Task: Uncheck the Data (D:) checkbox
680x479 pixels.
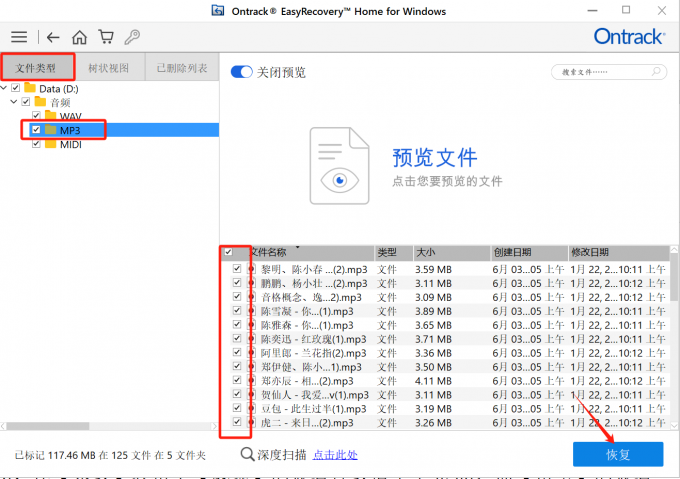Action: (16, 88)
